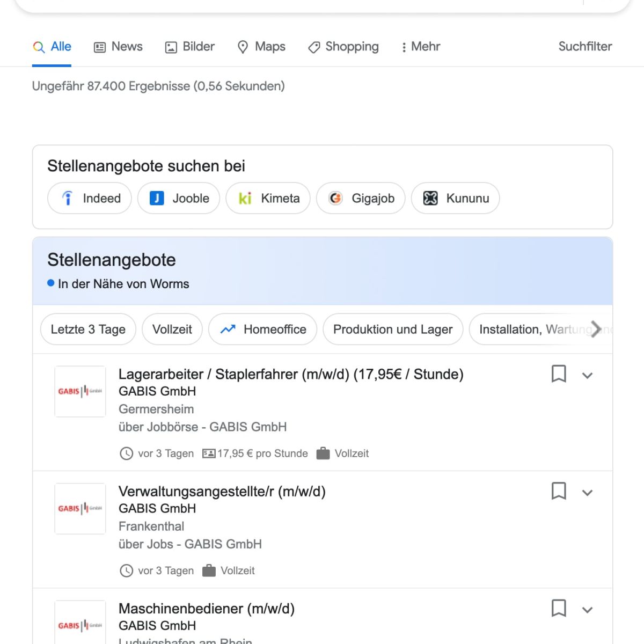The image size is (644, 644).
Task: Expand the Verwaltungsangestellte/r job listing
Action: (x=588, y=492)
